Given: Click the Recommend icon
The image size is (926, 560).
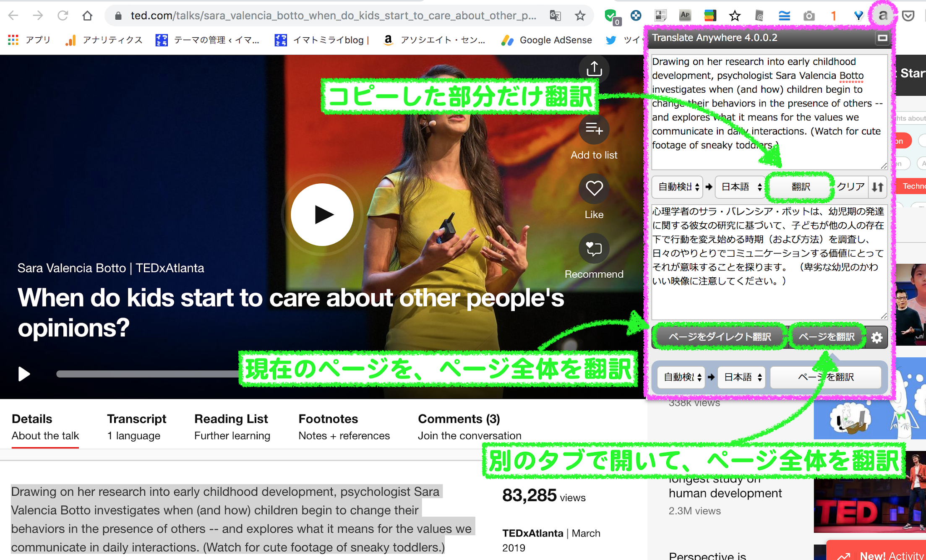Looking at the screenshot, I should tap(594, 248).
